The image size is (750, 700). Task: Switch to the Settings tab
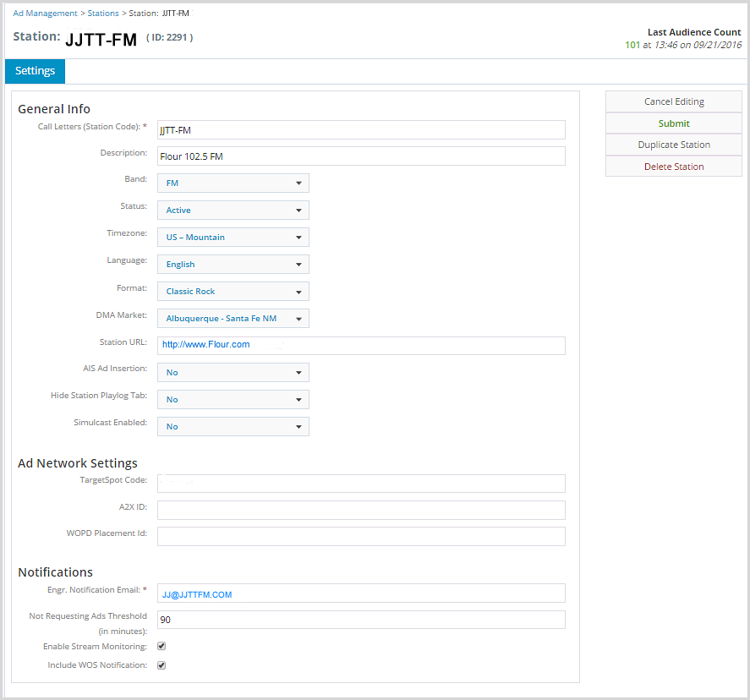35,71
